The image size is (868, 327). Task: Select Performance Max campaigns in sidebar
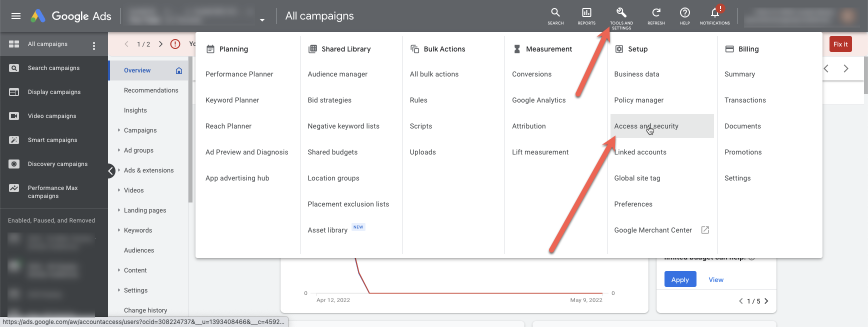[54, 192]
